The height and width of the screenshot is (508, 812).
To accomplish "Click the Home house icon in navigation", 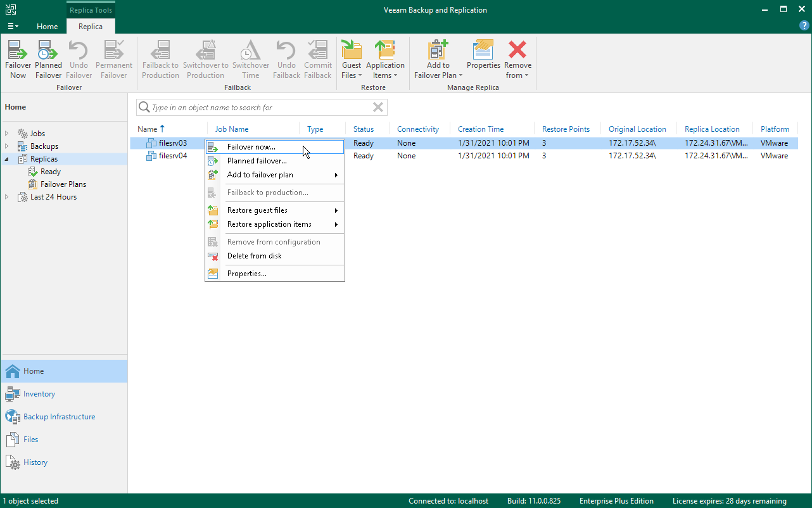I will tap(13, 371).
